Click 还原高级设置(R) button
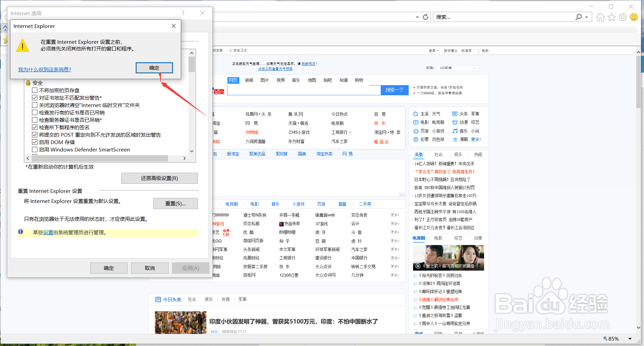 [160, 178]
